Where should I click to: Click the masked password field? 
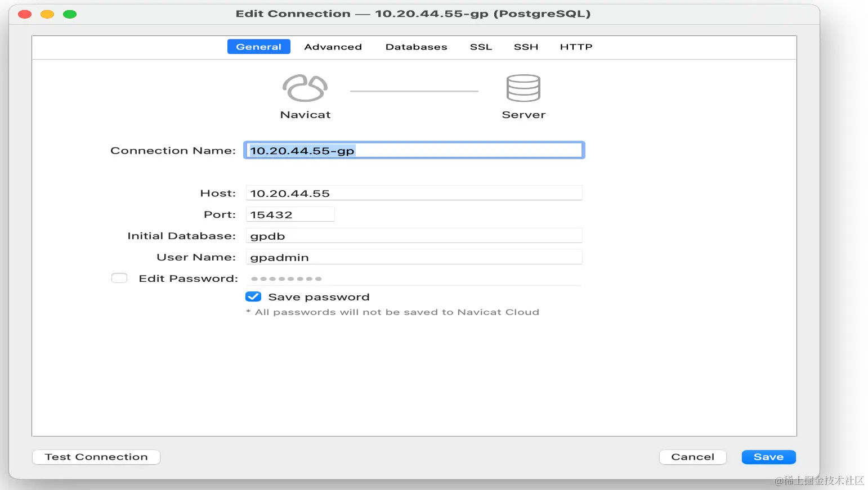coord(414,278)
